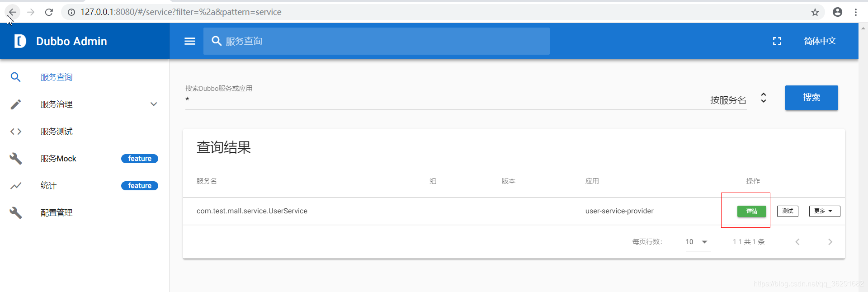Image resolution: width=868 pixels, height=292 pixels.
Task: Go to previous results page arrow
Action: tap(797, 242)
